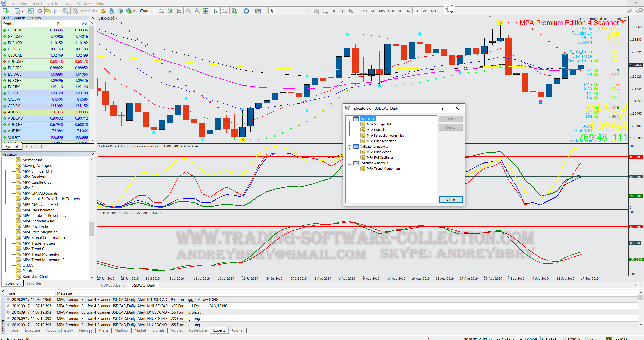Image resolution: width=644 pixels, height=340 pixels.
Task: Select MPA Parabolic Power Play in dialog
Action: pyautogui.click(x=385, y=135)
